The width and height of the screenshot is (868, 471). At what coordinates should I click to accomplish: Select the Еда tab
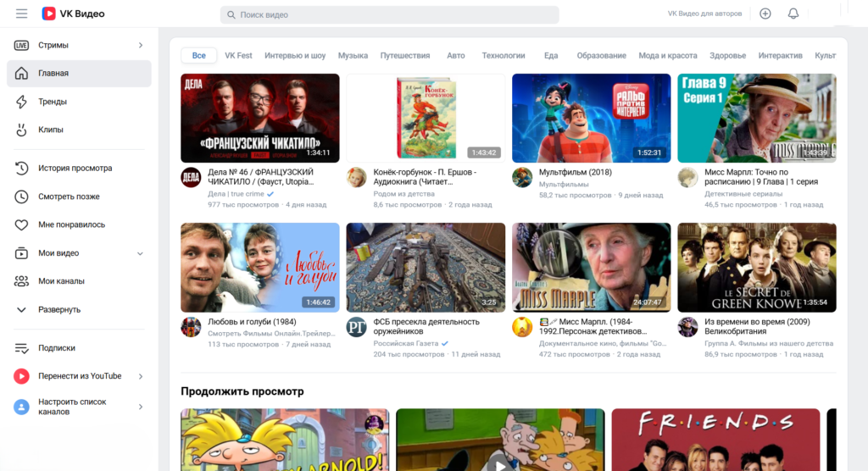pyautogui.click(x=551, y=55)
